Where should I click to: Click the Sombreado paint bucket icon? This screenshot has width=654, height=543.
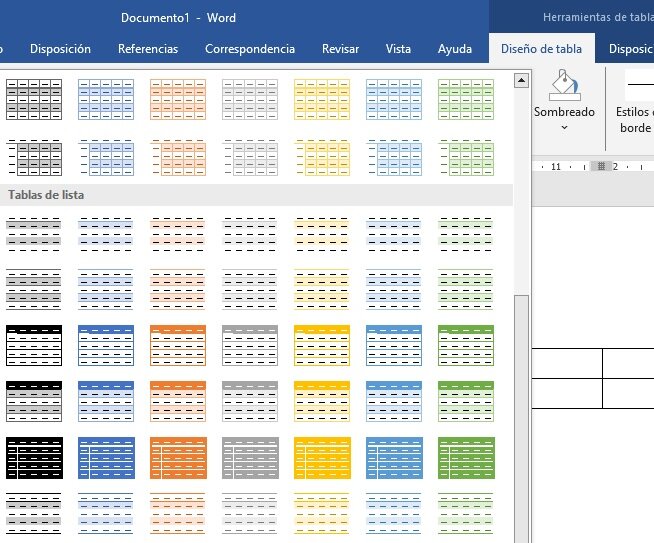(564, 85)
